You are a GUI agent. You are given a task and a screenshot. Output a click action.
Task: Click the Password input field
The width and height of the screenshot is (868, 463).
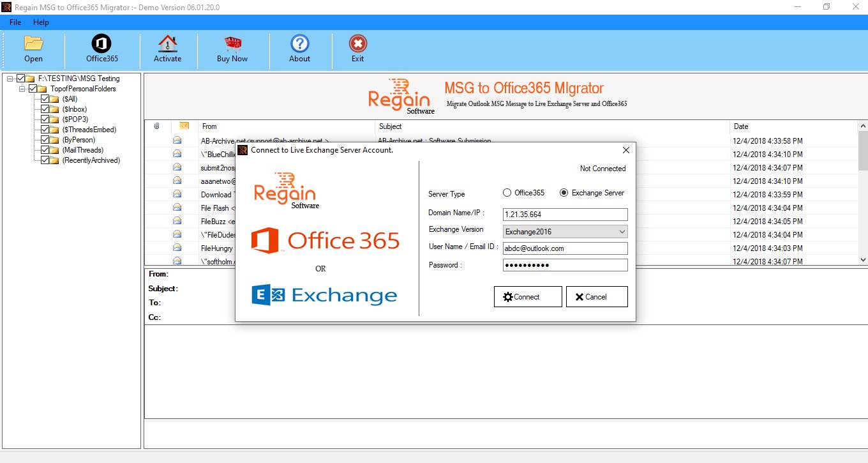click(x=565, y=265)
